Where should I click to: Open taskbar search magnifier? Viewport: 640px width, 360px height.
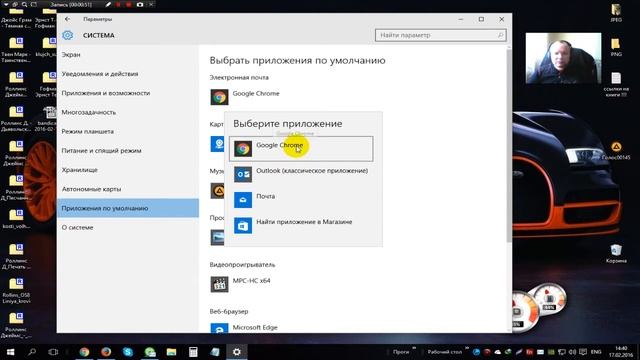pyautogui.click(x=32, y=351)
